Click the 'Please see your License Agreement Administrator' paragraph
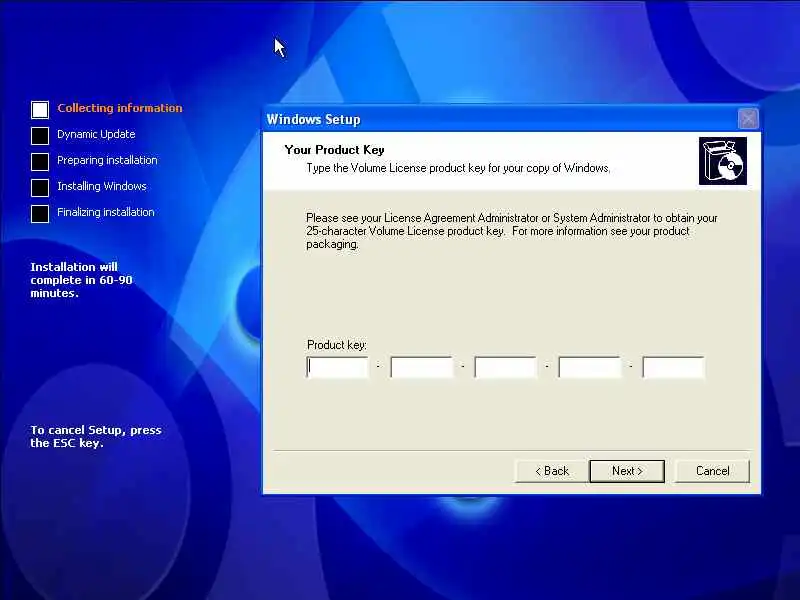 click(512, 231)
